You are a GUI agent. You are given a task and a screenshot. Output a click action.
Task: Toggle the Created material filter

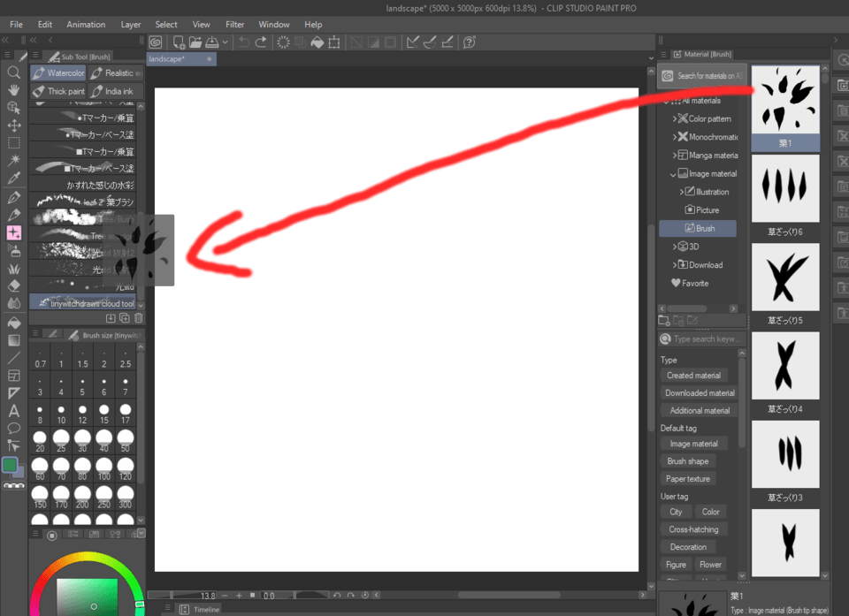[693, 375]
